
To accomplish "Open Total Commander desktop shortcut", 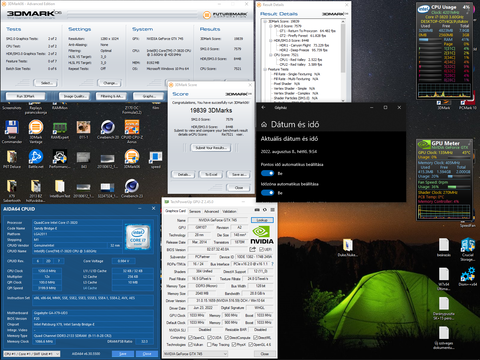I will (12, 132).
